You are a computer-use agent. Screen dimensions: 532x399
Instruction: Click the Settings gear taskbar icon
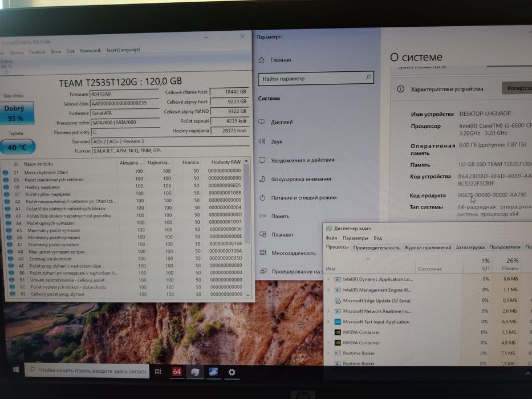[232, 373]
